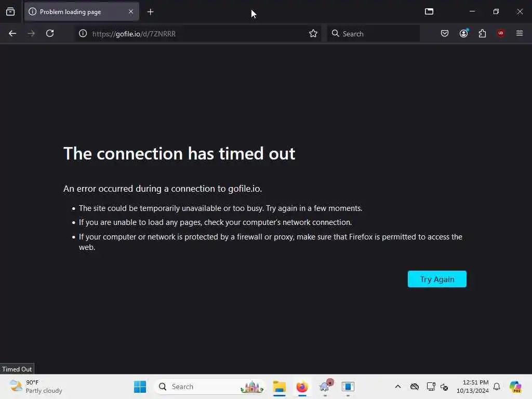532x399 pixels.
Task: Open notifications bell icon
Action: pyautogui.click(x=497, y=387)
